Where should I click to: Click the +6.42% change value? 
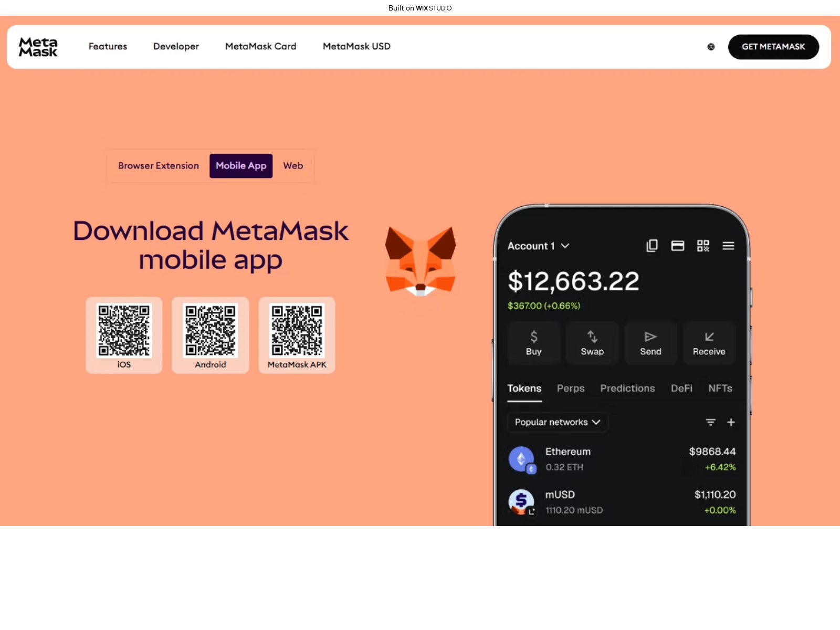720,467
